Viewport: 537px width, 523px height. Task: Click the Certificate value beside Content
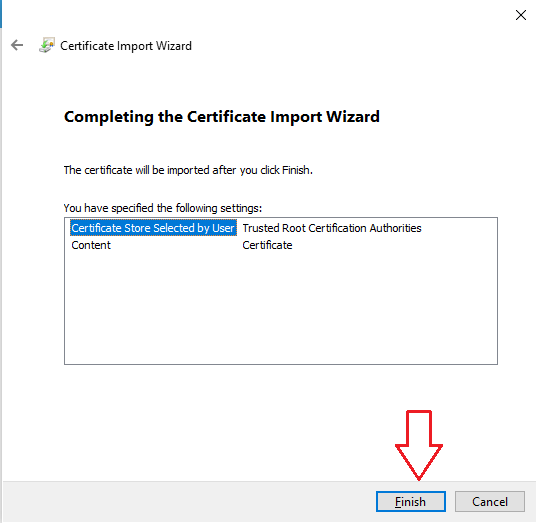click(267, 245)
